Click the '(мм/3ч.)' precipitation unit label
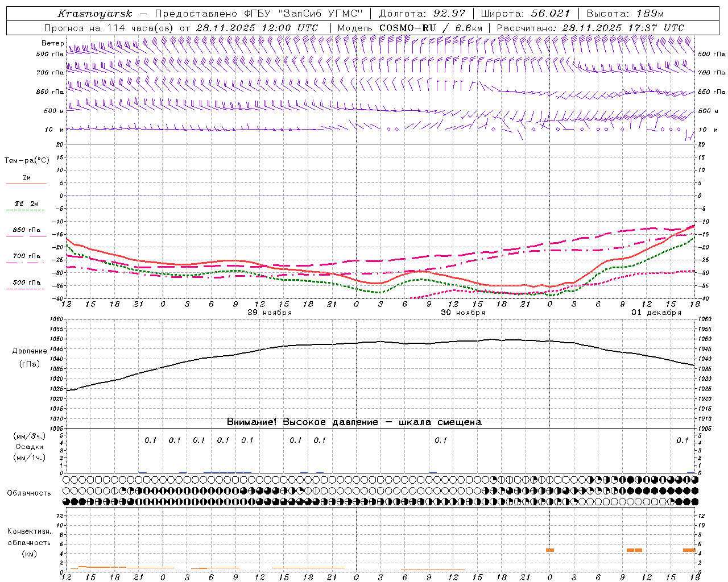The height and width of the screenshot is (582, 728). (30, 436)
